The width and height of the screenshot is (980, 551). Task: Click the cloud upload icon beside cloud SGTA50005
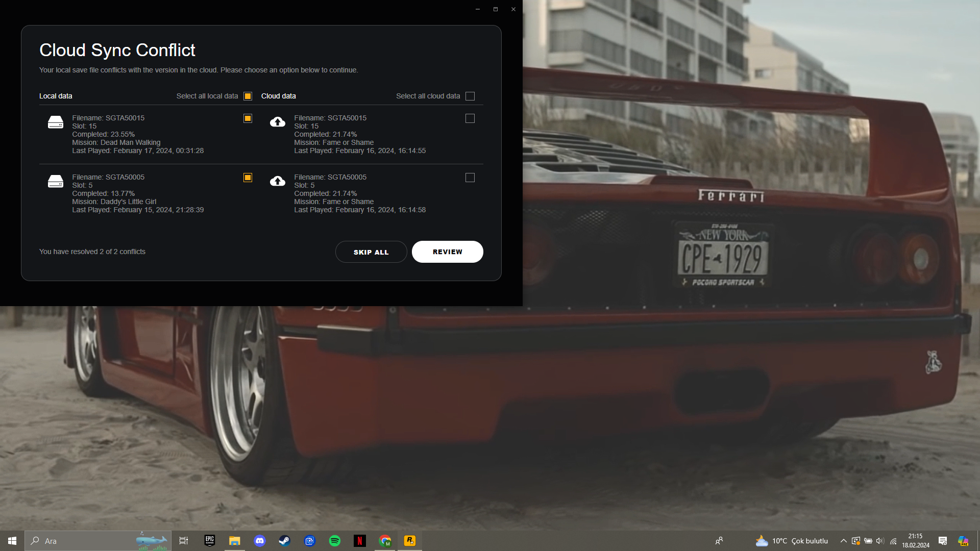pos(277,182)
